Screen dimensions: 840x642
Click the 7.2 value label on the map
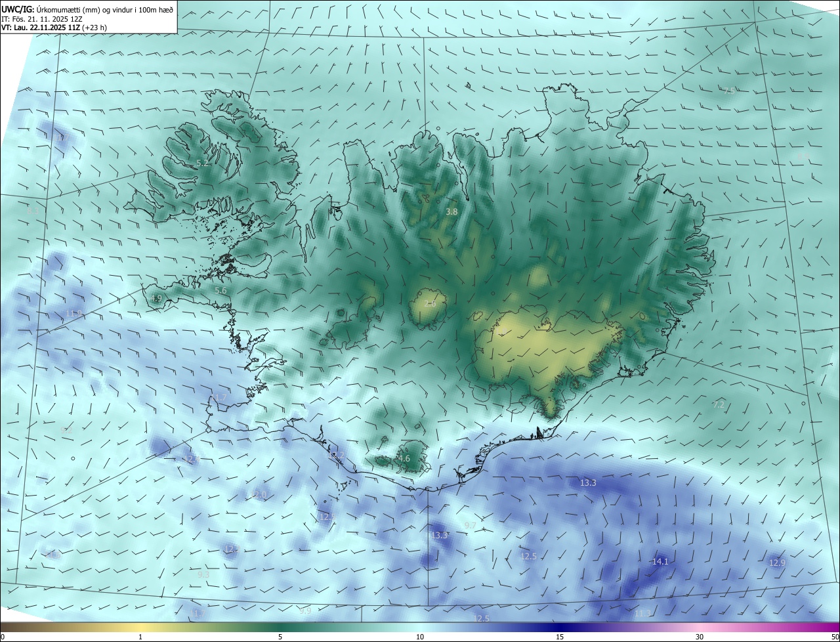719,404
